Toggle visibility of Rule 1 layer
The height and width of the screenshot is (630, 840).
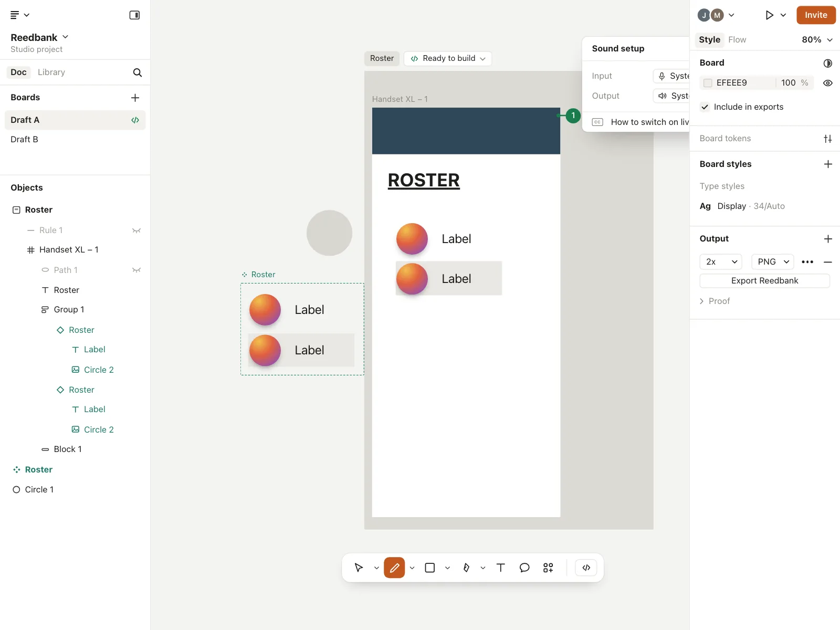pos(136,230)
